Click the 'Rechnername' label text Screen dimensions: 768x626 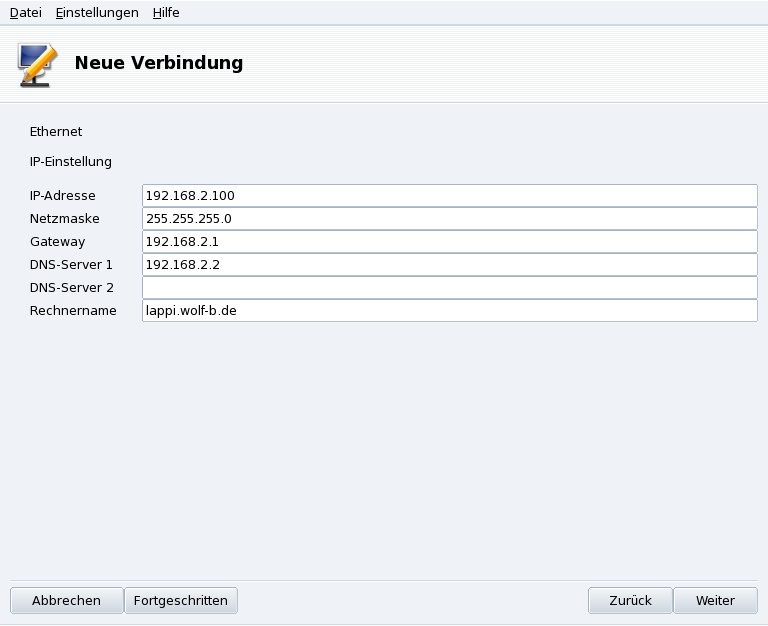(73, 310)
